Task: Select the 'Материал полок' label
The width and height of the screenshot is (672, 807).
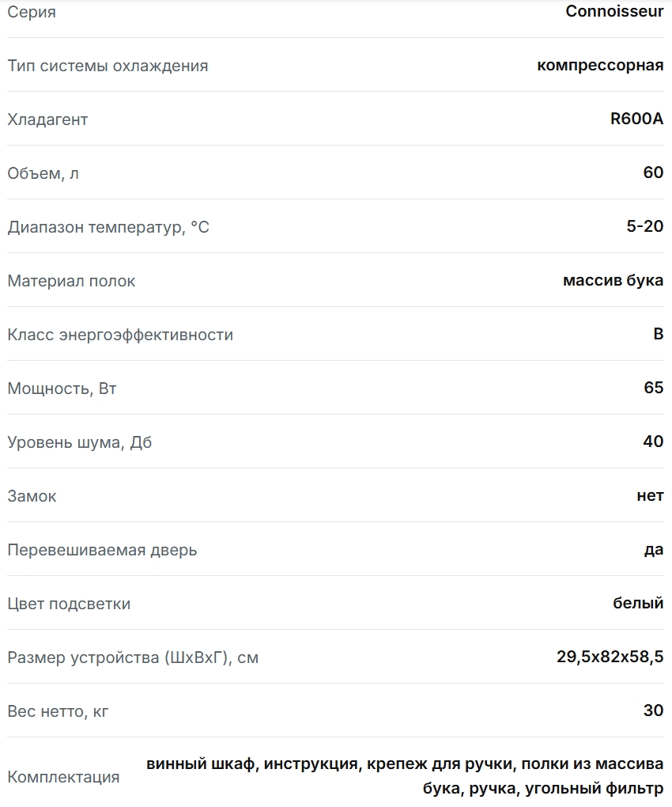Action: pos(71,281)
